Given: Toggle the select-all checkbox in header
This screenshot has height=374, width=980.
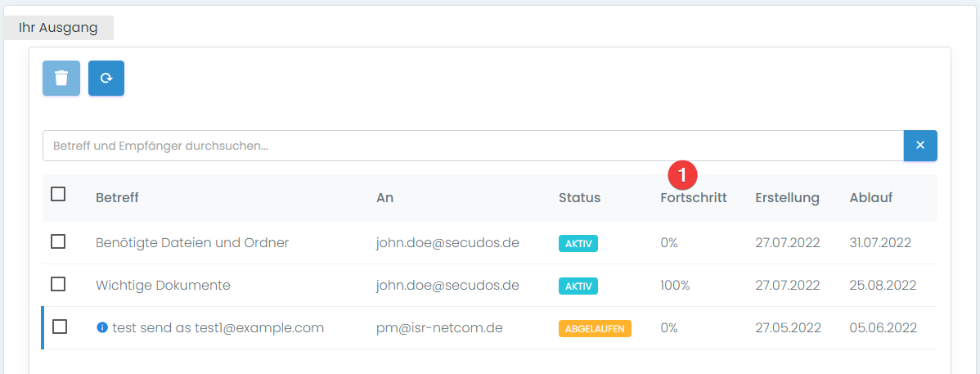Looking at the screenshot, I should pos(58,195).
